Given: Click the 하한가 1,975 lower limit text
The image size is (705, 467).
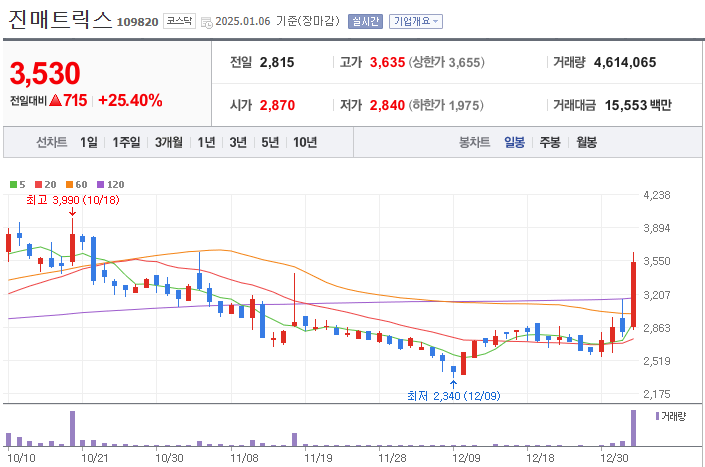Looking at the screenshot, I should pos(446,105).
